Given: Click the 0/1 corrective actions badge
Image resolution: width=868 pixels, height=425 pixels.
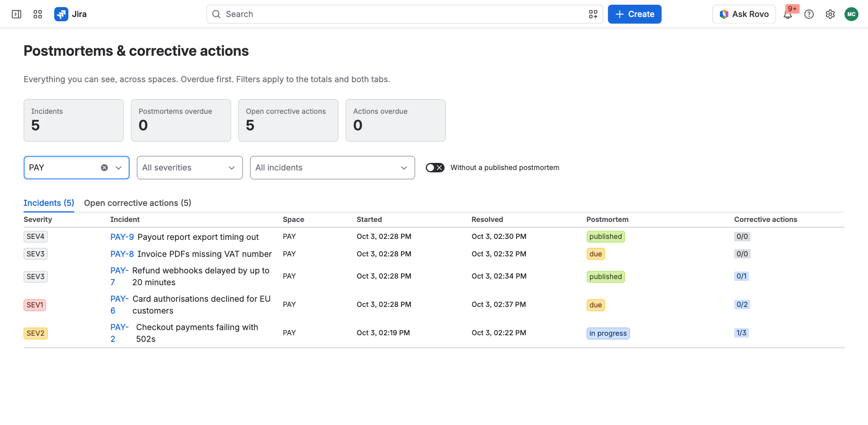Looking at the screenshot, I should (742, 276).
